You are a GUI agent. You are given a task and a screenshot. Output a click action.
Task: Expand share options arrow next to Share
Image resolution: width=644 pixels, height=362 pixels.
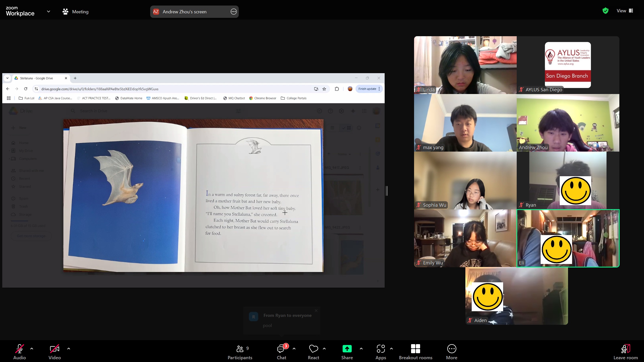coord(361,349)
